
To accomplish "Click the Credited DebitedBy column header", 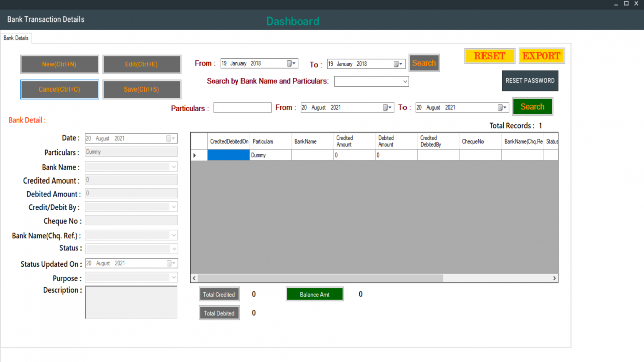I will [x=438, y=141].
